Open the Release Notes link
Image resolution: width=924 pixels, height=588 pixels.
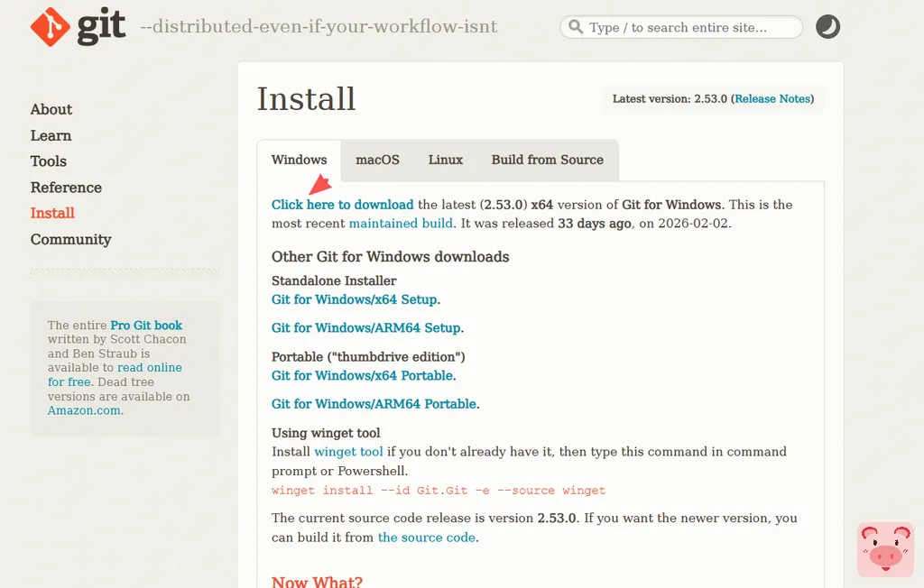click(772, 99)
